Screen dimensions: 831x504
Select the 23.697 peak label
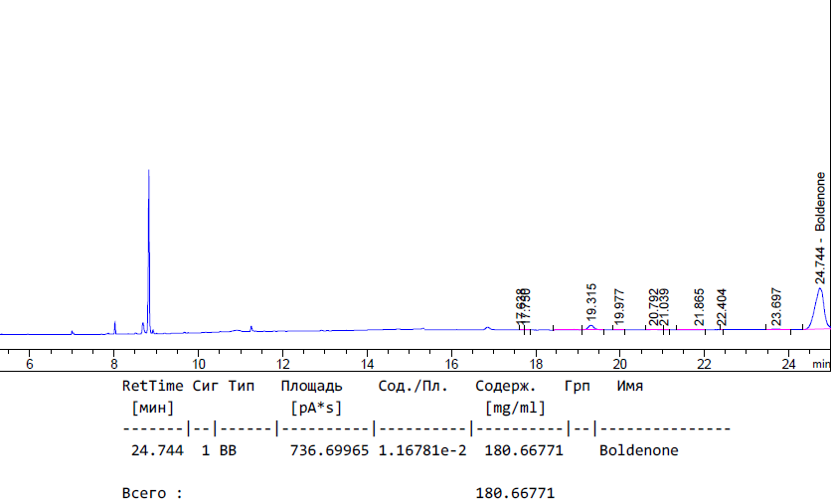776,307
